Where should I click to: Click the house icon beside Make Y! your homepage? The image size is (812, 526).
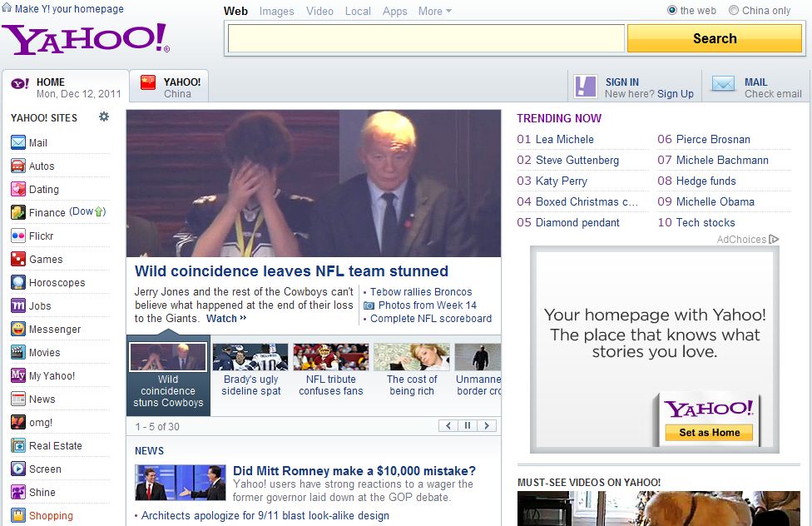click(x=6, y=7)
